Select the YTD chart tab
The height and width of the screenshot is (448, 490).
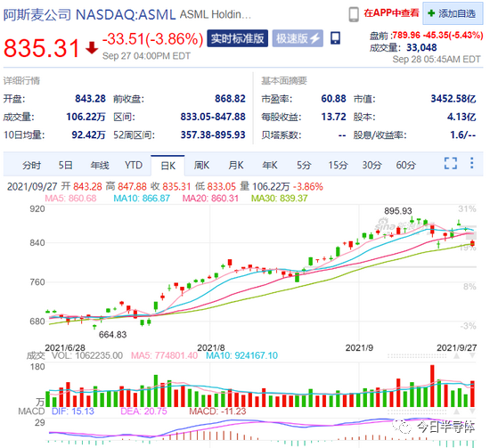pos(134,165)
